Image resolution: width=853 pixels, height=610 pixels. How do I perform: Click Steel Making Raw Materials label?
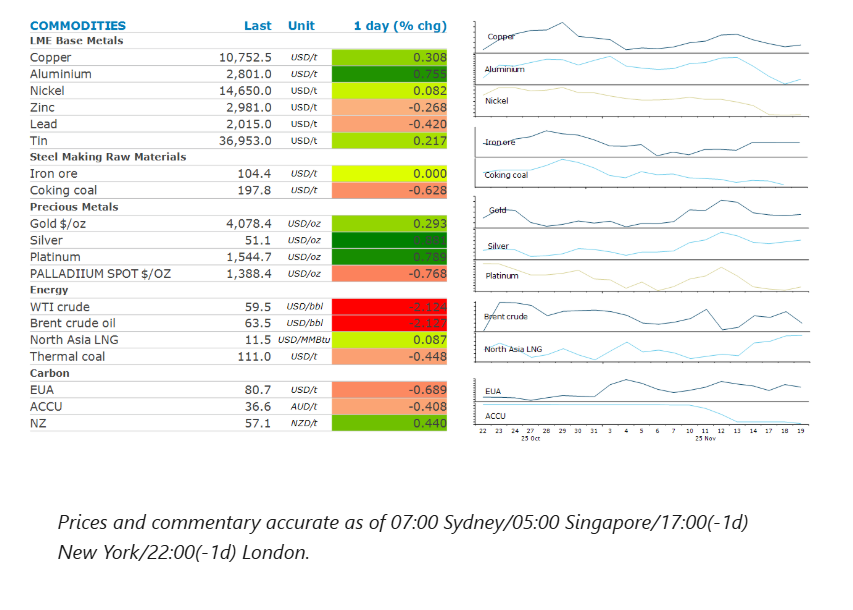pyautogui.click(x=108, y=157)
